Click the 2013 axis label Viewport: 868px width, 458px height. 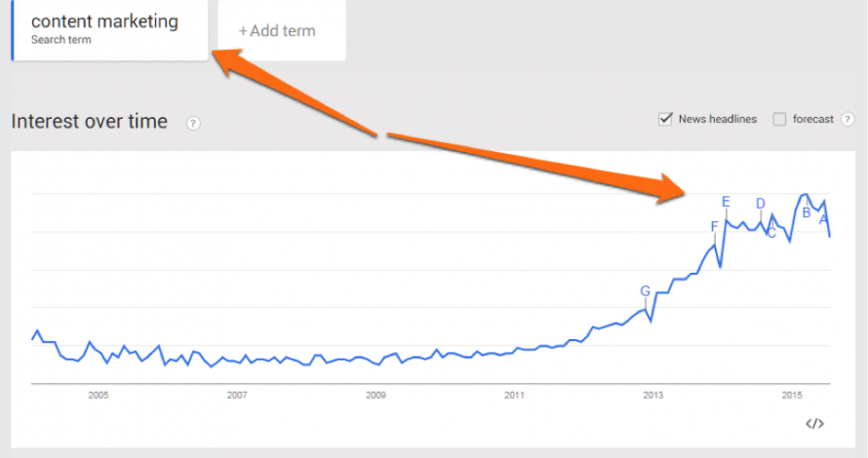click(653, 395)
